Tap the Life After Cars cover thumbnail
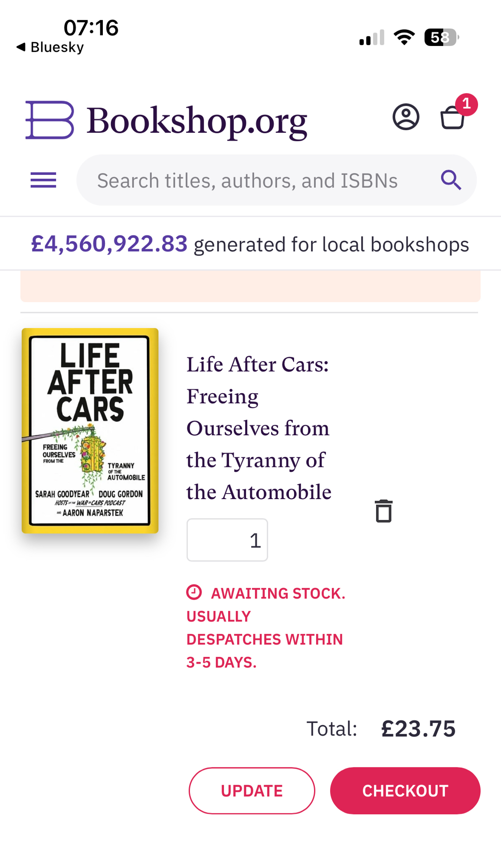Screen dimensions: 501x868 pyautogui.click(x=90, y=431)
